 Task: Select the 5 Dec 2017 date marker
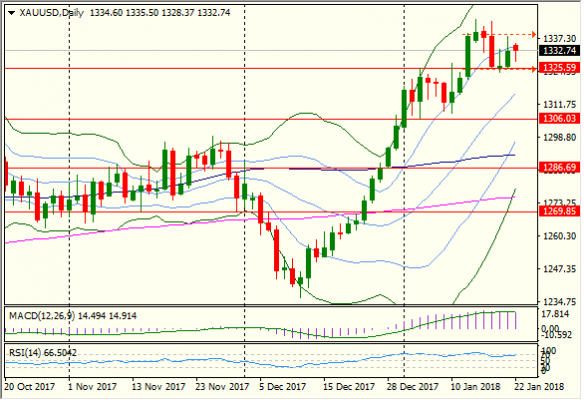point(282,387)
